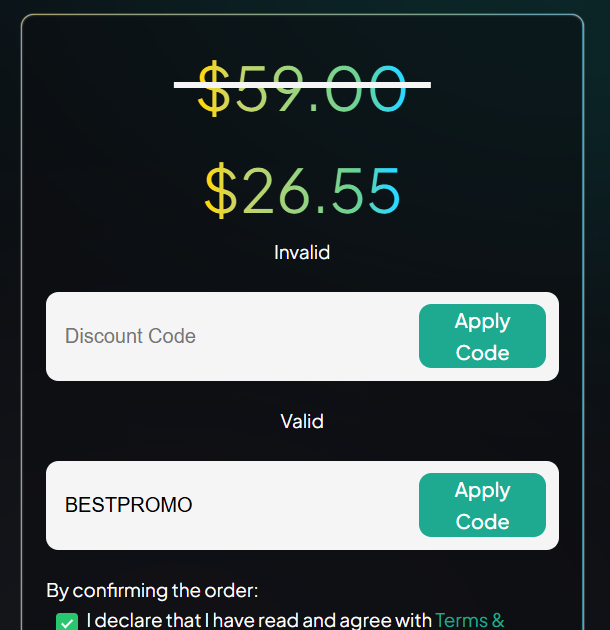The height and width of the screenshot is (630, 610).
Task: Click the "I declare that I have read" label
Action: [259, 620]
